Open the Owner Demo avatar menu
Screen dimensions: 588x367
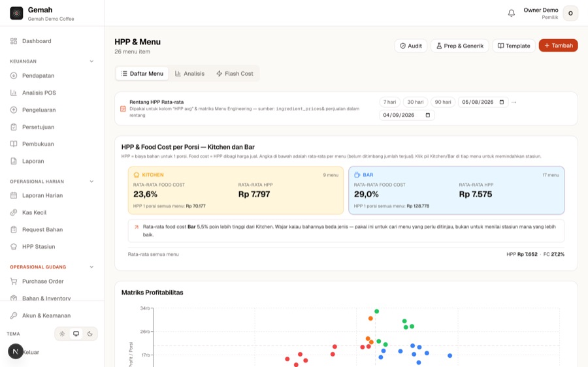pos(570,13)
